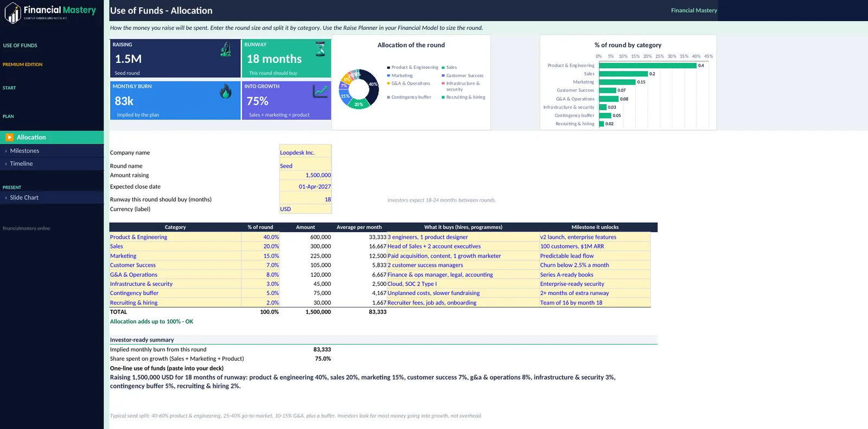
Task: Click Product & Engineering legend color marker
Action: click(388, 67)
